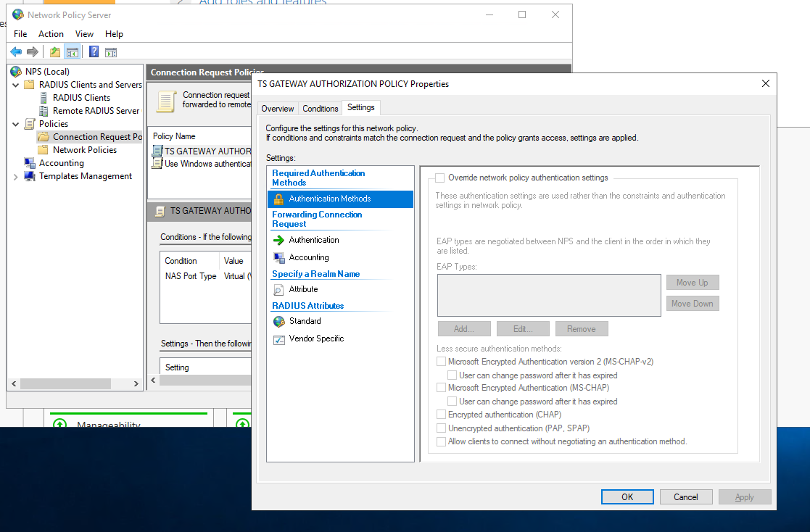The width and height of the screenshot is (810, 532).
Task: Select the Vendor Specific attributes item
Action: click(x=316, y=338)
